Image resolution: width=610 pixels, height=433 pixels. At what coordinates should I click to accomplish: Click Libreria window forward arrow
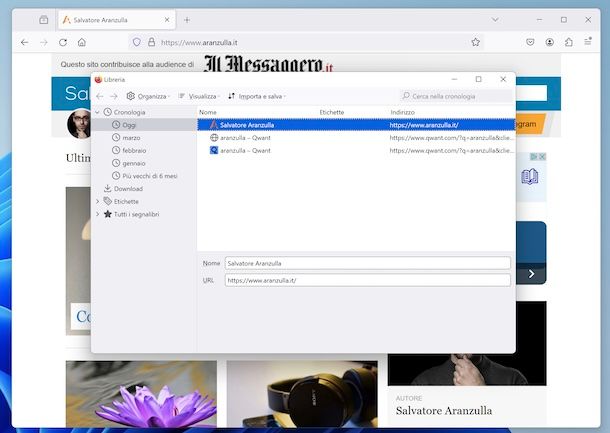(114, 96)
